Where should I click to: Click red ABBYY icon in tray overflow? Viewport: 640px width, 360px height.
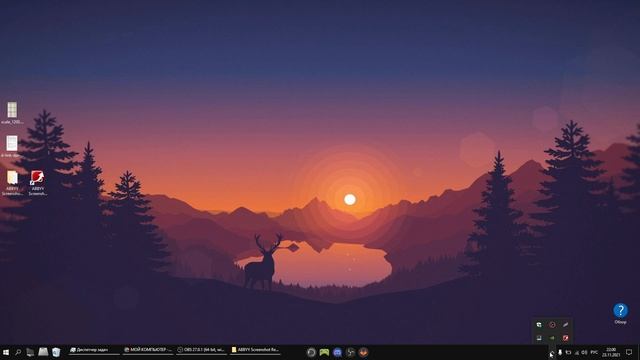coord(565,338)
